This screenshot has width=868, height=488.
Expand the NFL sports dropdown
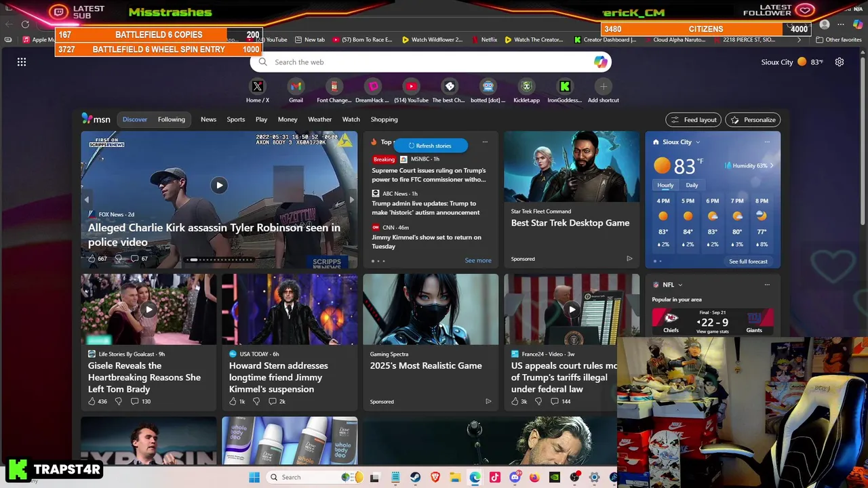tap(680, 285)
